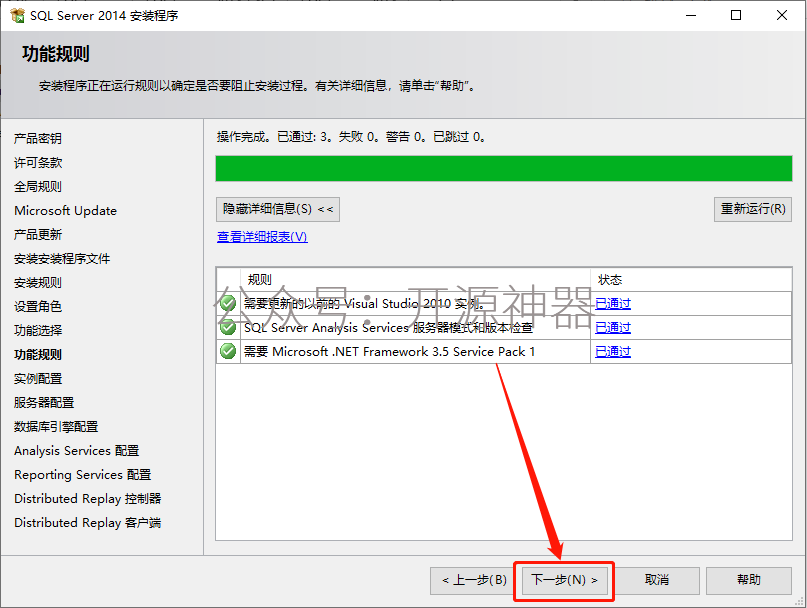This screenshot has width=807, height=608.
Task: Select 实例配置 step in sidebar
Action: 38,379
